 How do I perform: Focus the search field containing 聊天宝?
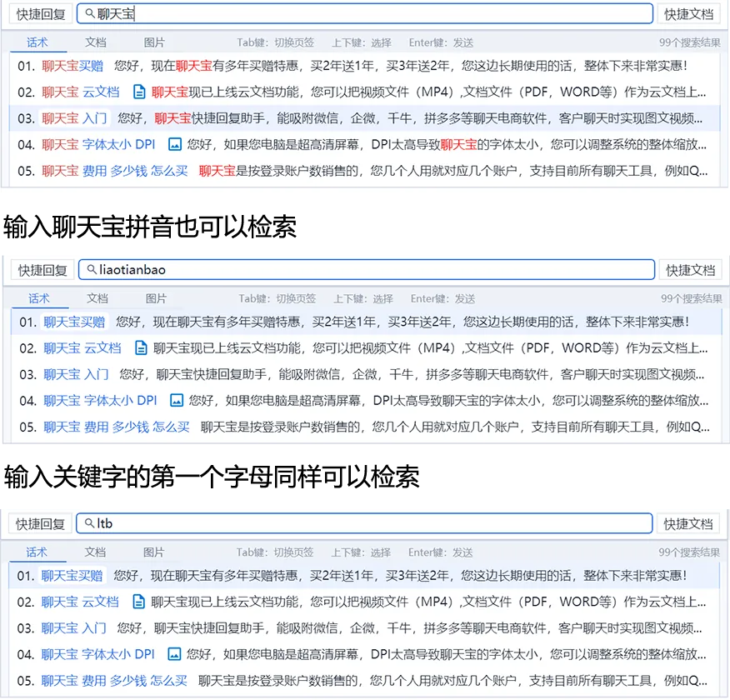point(365,14)
